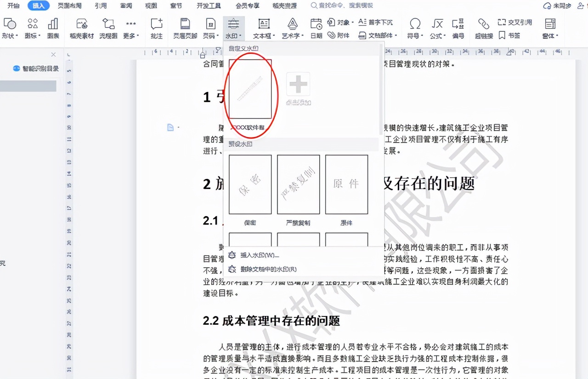This screenshot has height=379, width=588.
Task: Add a 书签 bookmark
Action: 509,35
